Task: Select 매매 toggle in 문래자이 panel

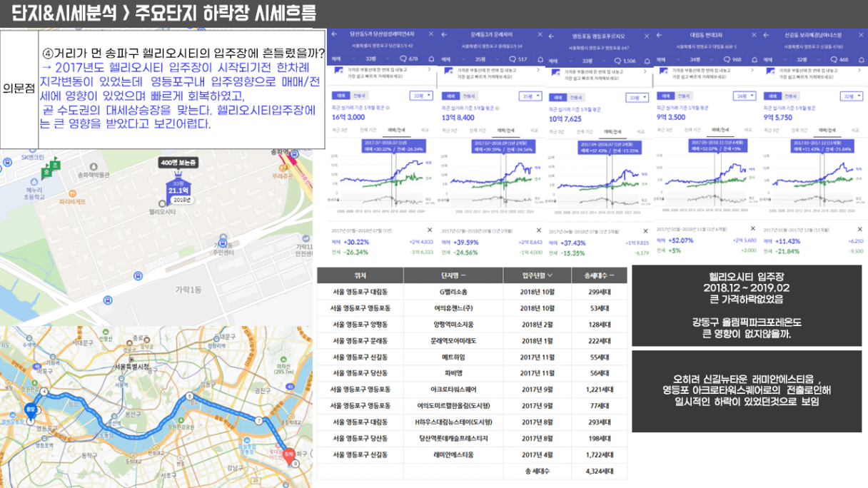Action: [450, 94]
